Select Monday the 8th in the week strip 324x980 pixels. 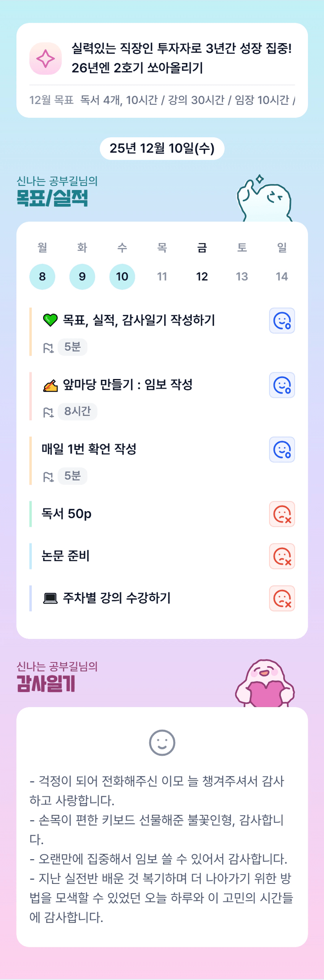[x=42, y=277]
